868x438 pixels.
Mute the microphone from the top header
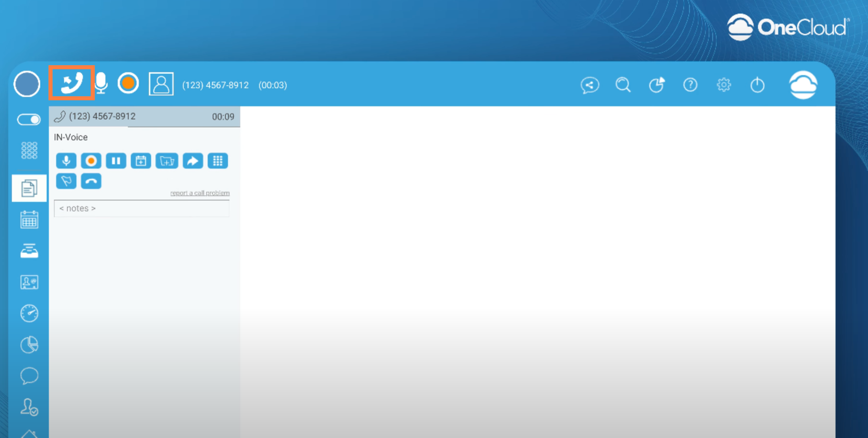[101, 83]
